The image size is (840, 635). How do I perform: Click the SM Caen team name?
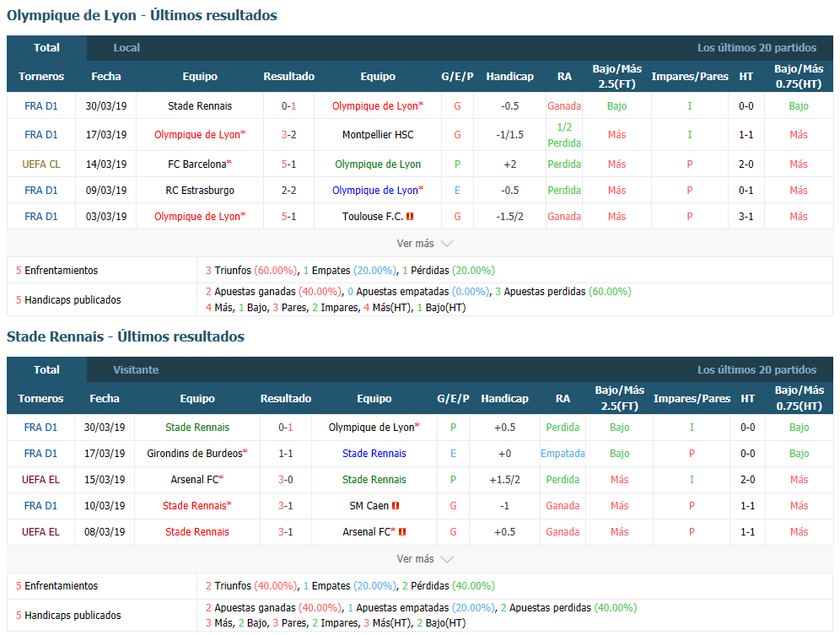pos(369,505)
